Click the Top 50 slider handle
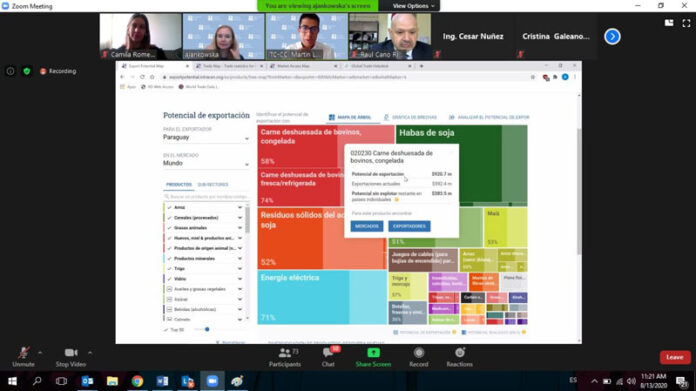Screen dimensions: 696x391 (x=207, y=329)
